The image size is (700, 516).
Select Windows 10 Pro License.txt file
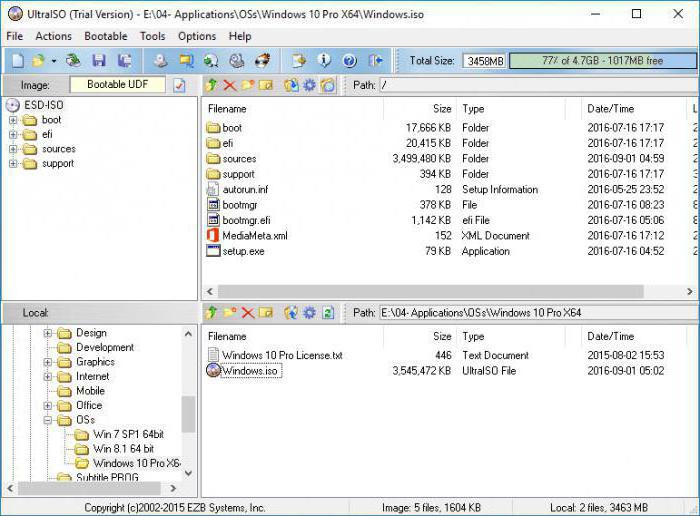coord(282,355)
